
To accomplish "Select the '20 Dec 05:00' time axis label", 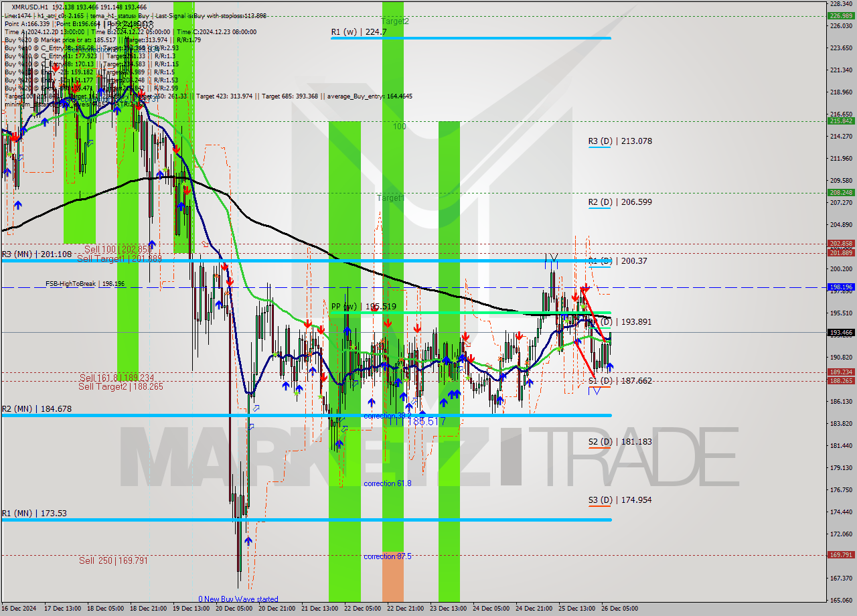I will tap(235, 609).
